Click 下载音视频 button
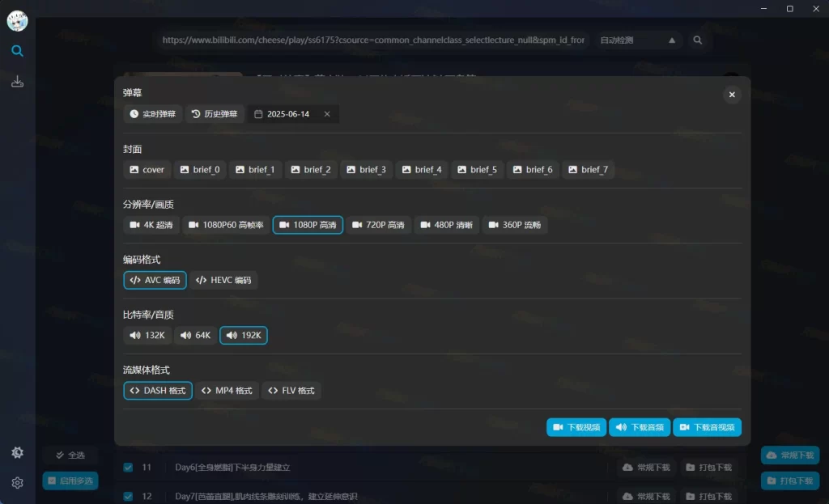 pos(707,427)
